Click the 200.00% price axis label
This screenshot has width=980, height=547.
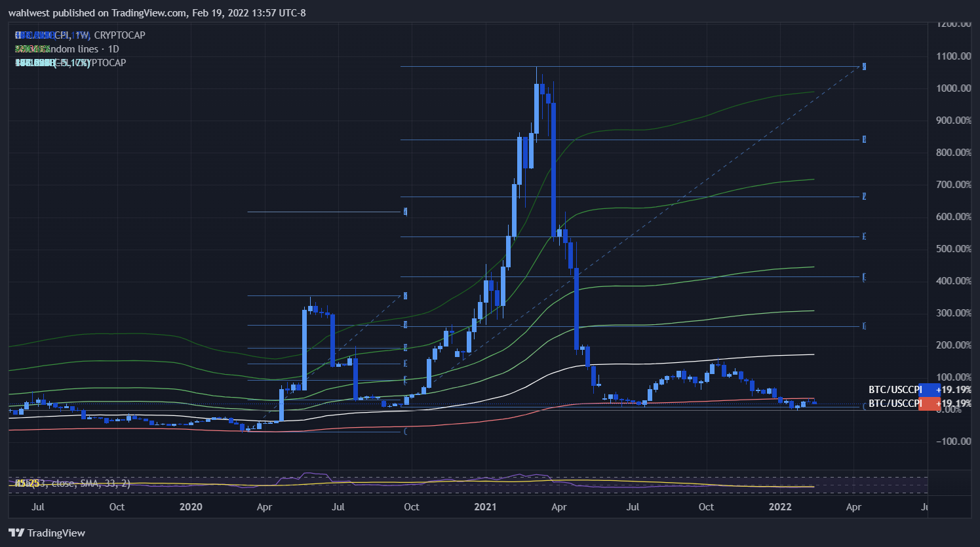(x=954, y=345)
